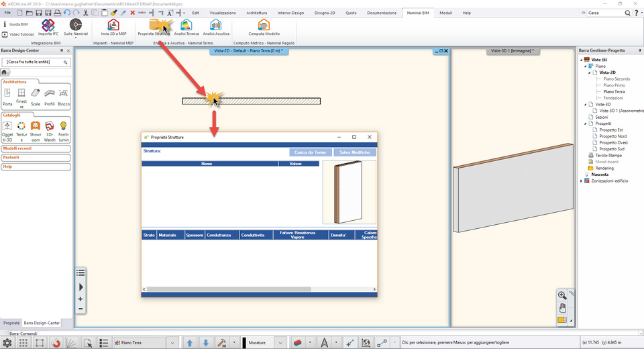This screenshot has width=644, height=349.
Task: Launch Analisi Acustica
Action: pos(216,28)
